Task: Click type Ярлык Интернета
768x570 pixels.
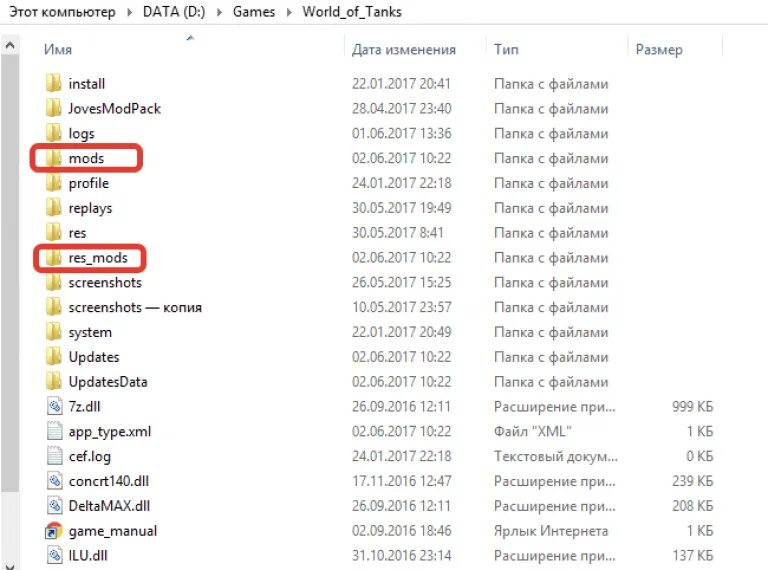Action: [x=551, y=531]
